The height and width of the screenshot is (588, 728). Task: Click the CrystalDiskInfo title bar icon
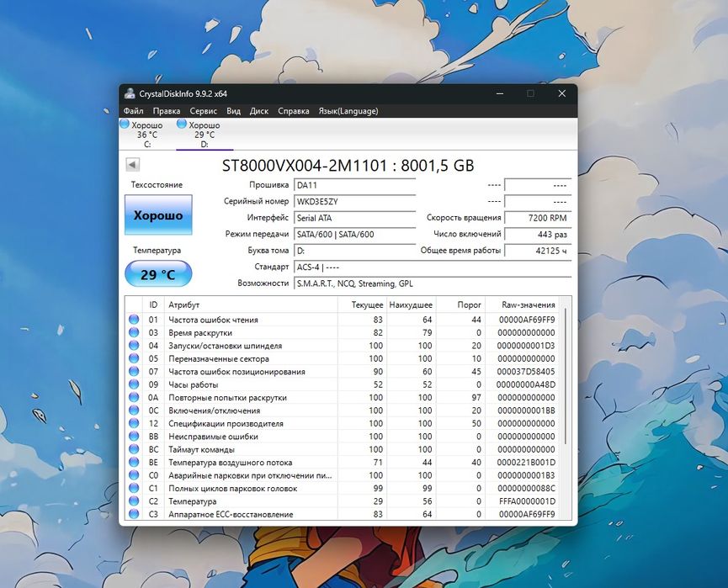coord(130,93)
